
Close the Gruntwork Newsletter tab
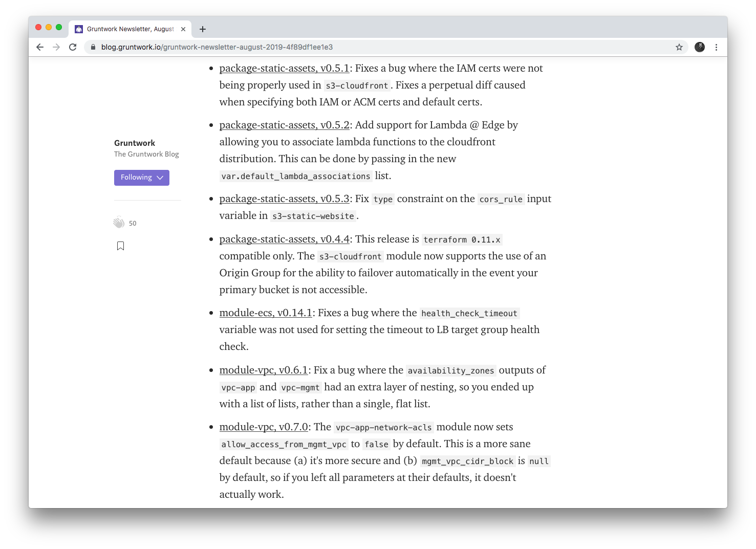[x=183, y=29]
